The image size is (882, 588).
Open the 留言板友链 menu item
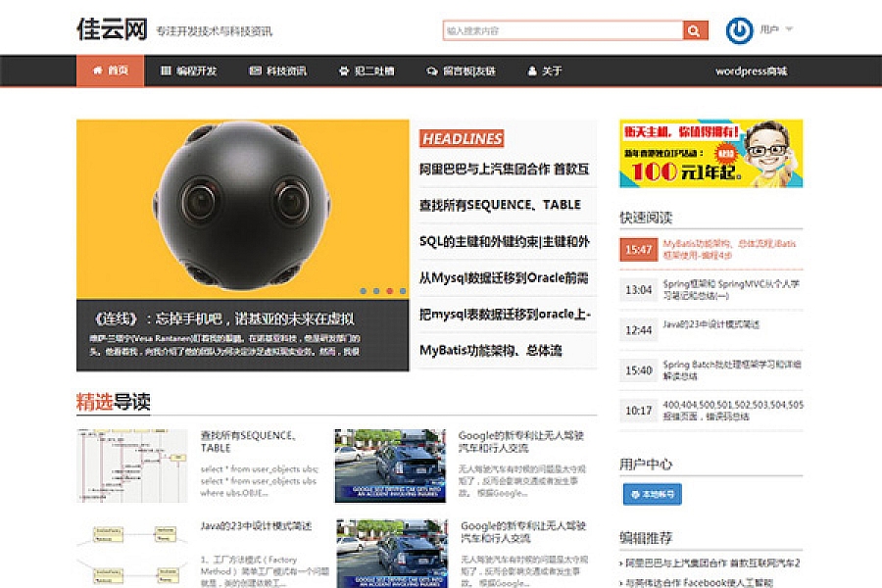coord(462,71)
